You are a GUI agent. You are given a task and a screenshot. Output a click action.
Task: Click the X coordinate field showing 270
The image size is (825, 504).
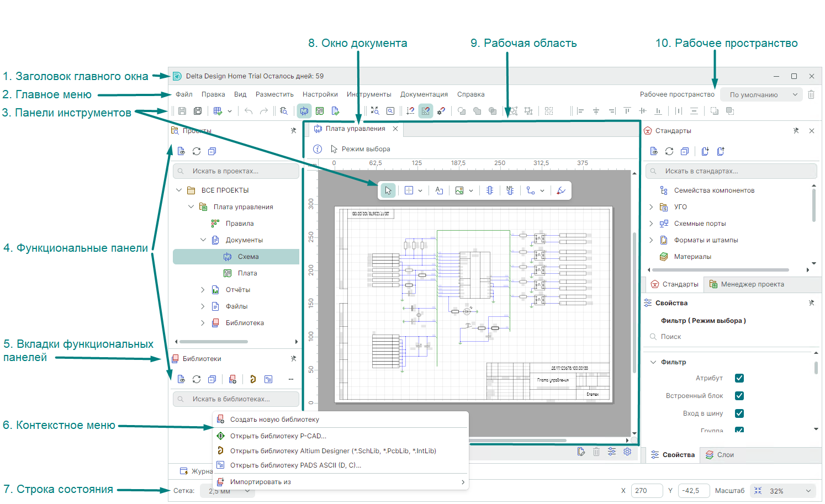click(x=647, y=491)
